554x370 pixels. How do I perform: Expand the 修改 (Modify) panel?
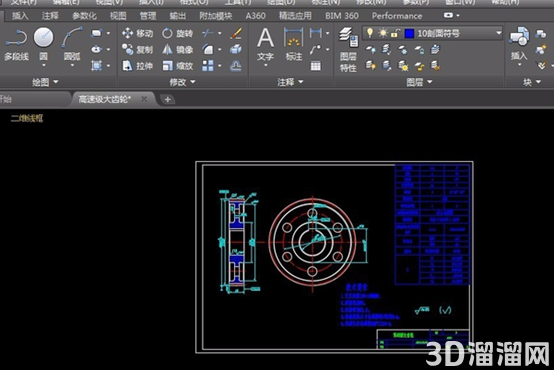pyautogui.click(x=182, y=82)
